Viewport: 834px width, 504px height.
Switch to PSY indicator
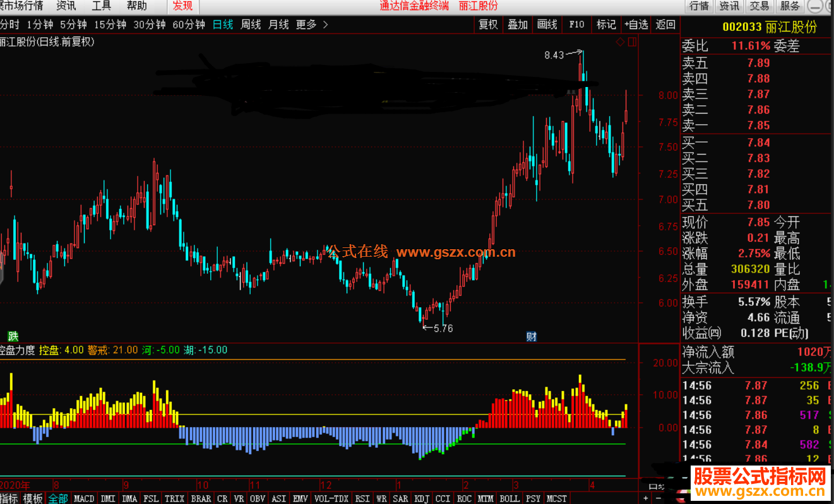(533, 498)
